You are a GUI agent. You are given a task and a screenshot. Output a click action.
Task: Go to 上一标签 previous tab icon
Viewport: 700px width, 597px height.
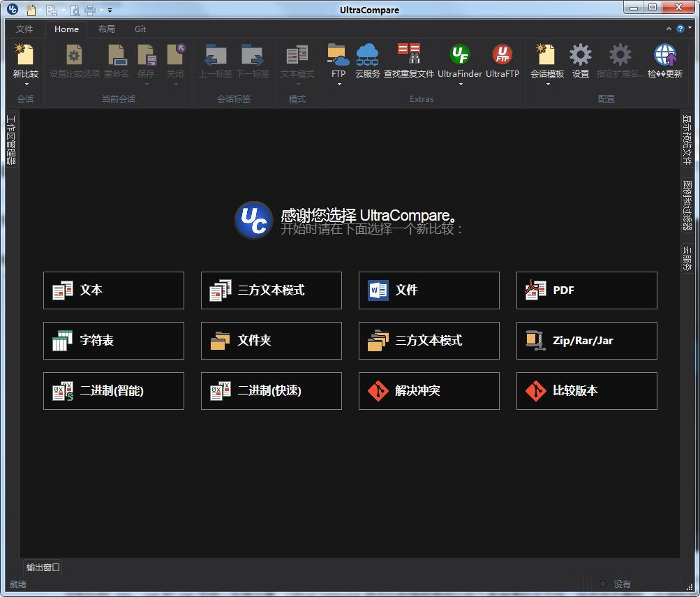tap(216, 55)
